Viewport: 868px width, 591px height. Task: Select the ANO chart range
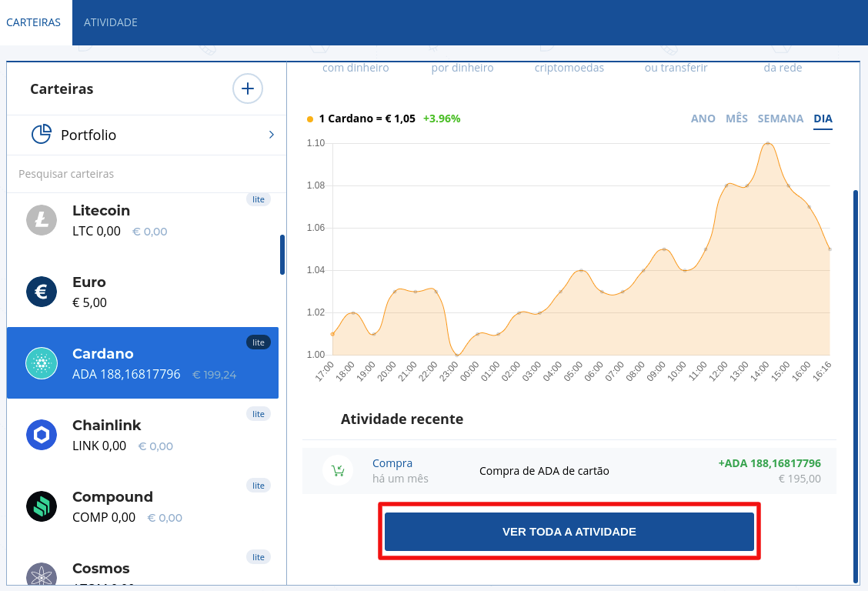[x=703, y=119]
